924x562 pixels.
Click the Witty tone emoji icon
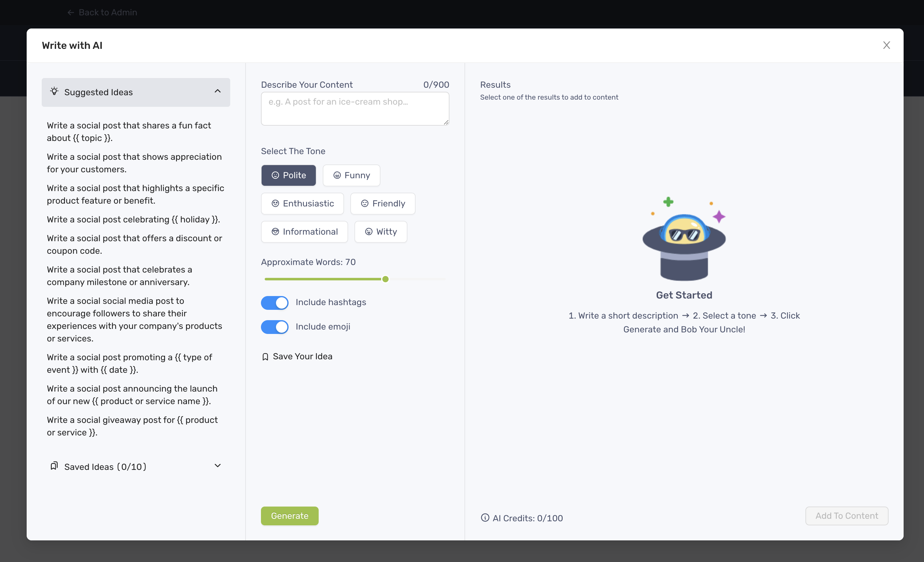369,232
